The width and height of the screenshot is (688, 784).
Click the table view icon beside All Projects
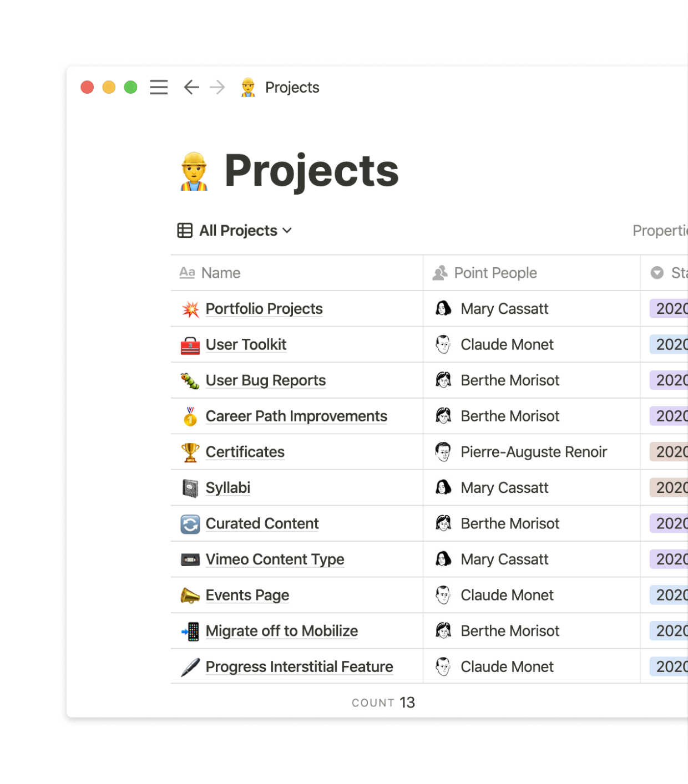coord(184,230)
